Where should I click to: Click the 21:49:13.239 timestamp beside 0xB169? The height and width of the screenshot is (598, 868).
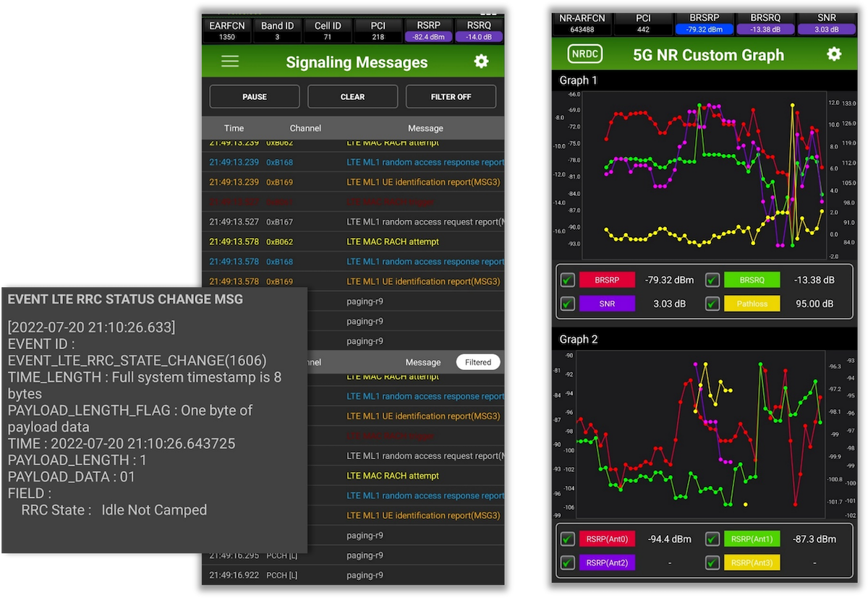[x=234, y=182]
